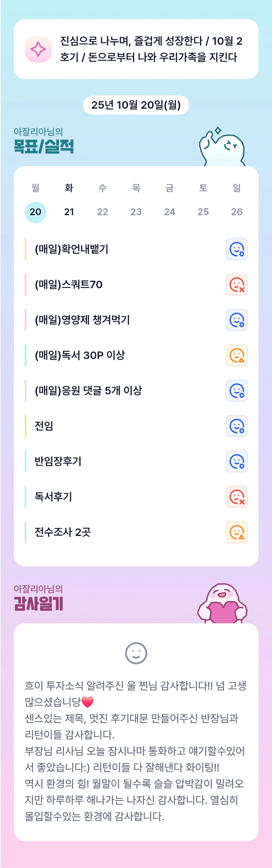Select Tuesday the 21st in week calendar

point(69,212)
